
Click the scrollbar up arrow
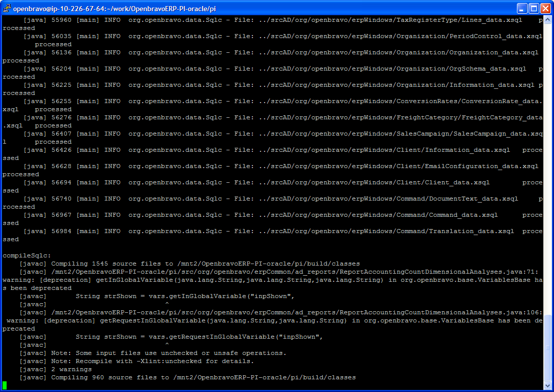pos(547,20)
